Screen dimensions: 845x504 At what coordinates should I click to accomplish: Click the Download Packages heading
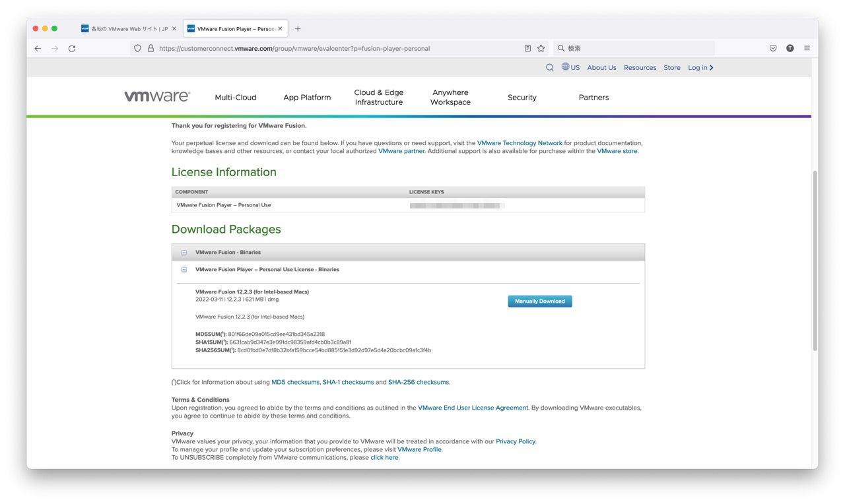(226, 230)
